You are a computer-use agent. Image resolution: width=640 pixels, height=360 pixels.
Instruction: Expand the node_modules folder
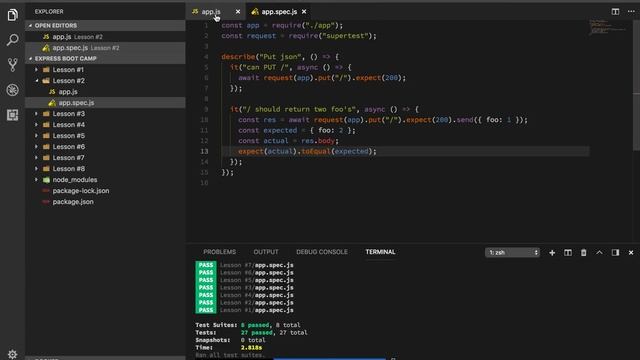105,180
